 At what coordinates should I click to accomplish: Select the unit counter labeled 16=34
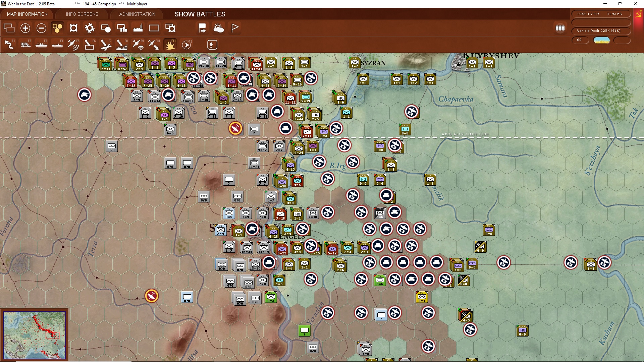click(x=247, y=248)
